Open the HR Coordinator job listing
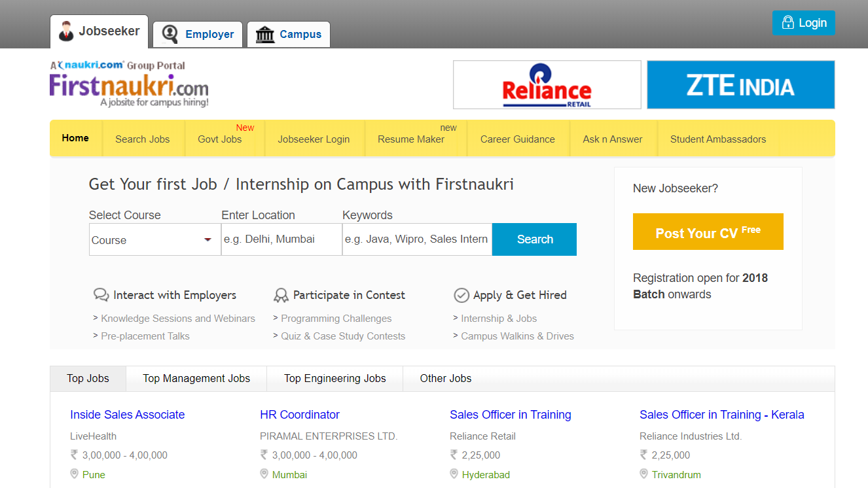The image size is (868, 488). point(300,414)
